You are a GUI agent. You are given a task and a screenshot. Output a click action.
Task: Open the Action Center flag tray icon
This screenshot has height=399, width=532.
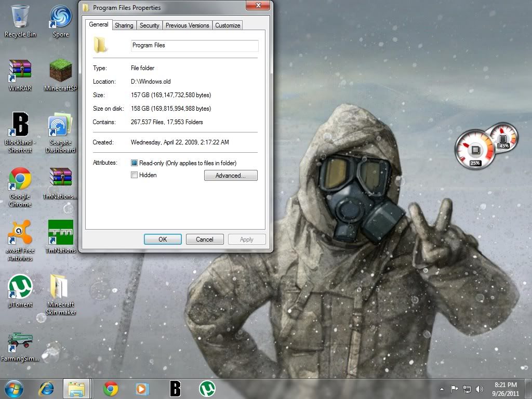[454, 389]
